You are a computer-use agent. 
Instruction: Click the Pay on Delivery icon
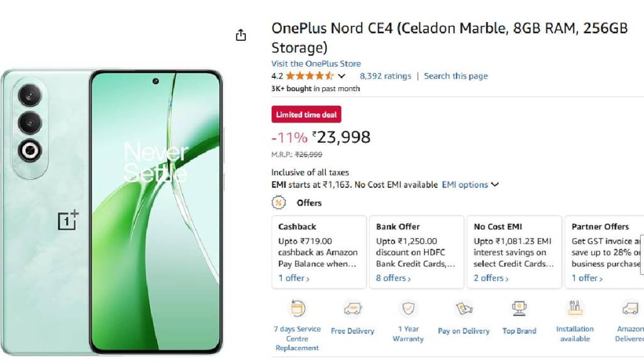pyautogui.click(x=464, y=309)
